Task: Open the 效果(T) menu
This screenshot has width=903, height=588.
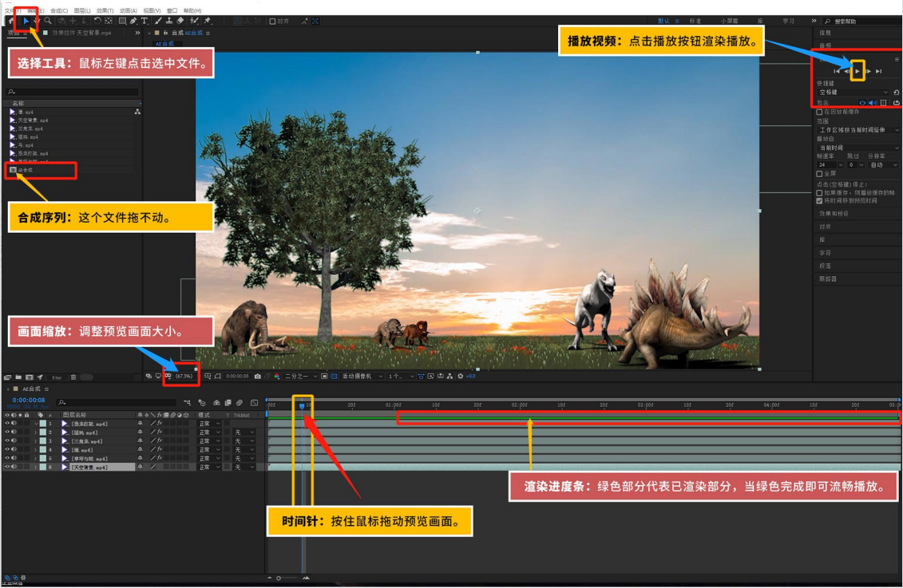Action: (x=105, y=10)
